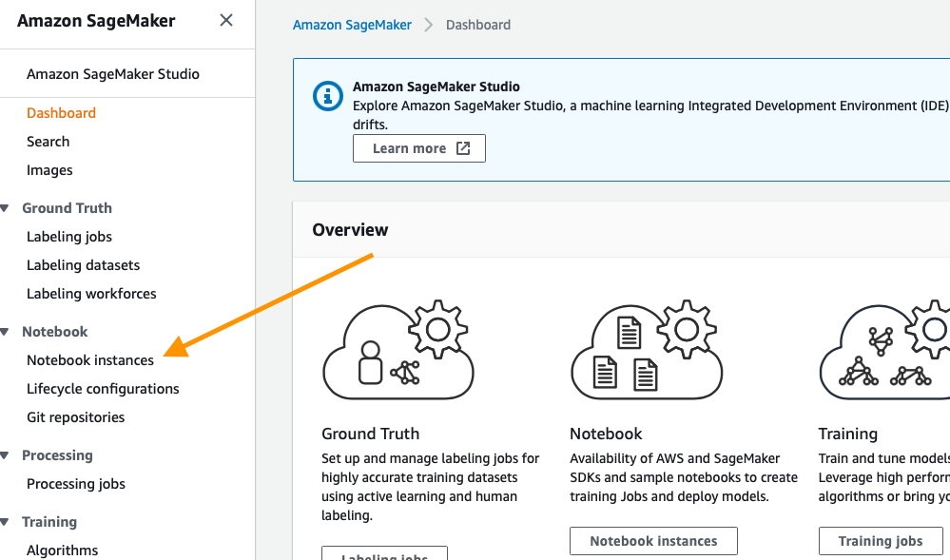Collapse the Ground Truth section triangle
950x560 pixels.
5,208
